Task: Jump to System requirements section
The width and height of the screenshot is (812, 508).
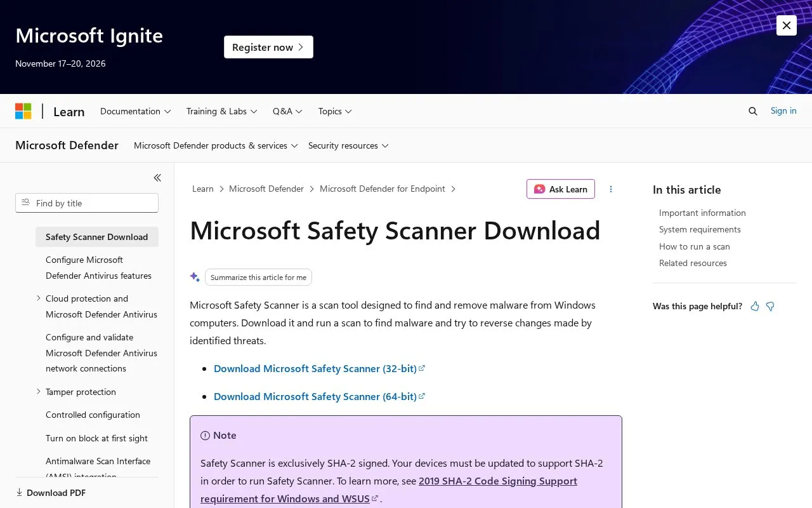Action: [x=700, y=229]
